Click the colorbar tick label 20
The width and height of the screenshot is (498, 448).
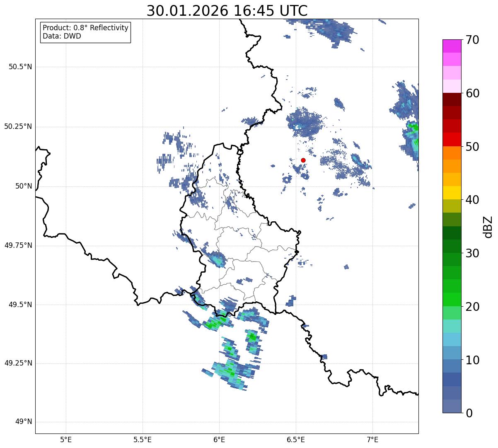coord(472,307)
